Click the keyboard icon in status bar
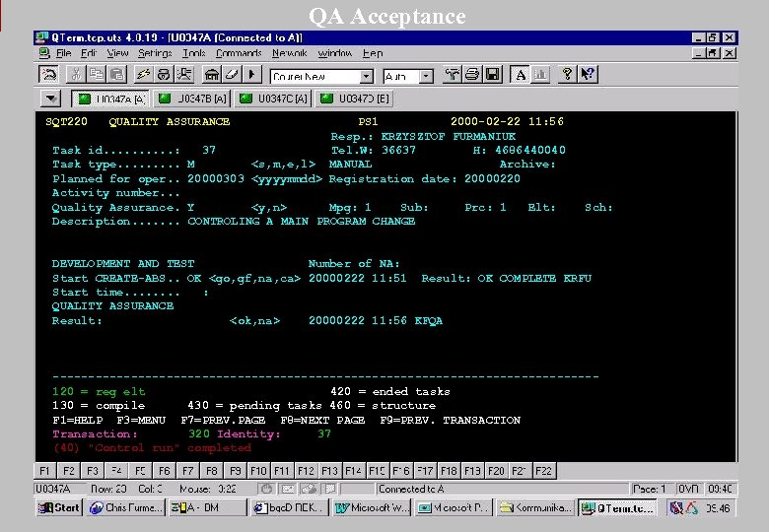Viewport: 769px width, 532px height. (288, 489)
